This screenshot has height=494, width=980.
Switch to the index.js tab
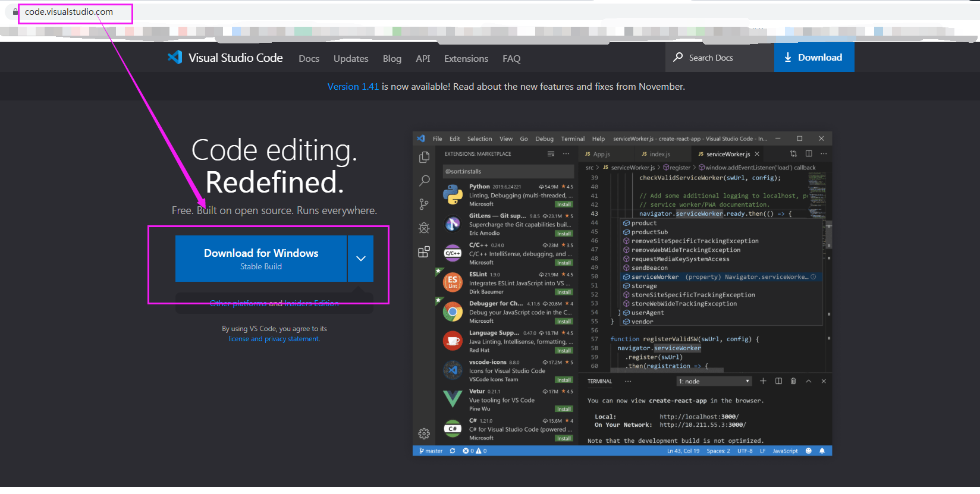click(655, 154)
